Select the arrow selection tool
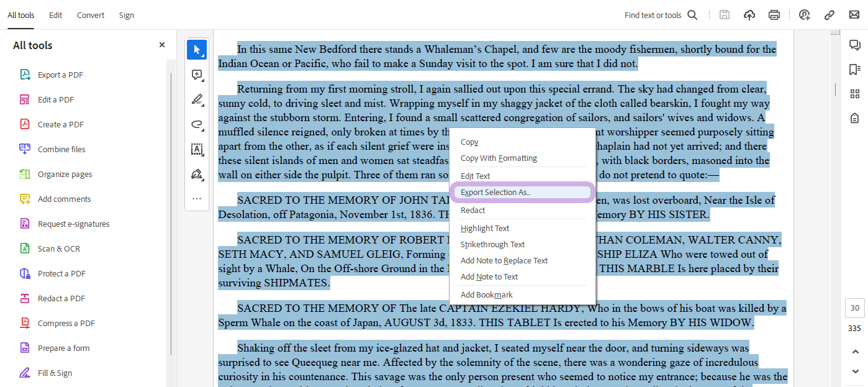Image resolution: width=868 pixels, height=387 pixels. click(197, 50)
